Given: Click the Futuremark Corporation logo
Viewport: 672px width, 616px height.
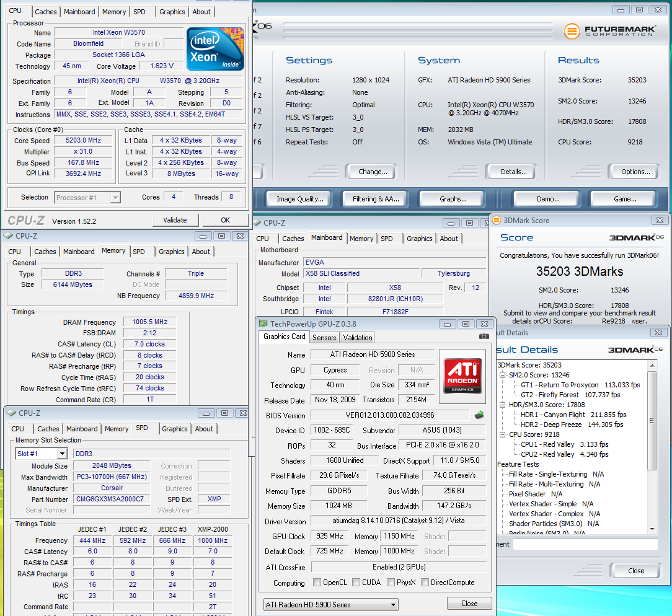Looking at the screenshot, I should pos(609,32).
